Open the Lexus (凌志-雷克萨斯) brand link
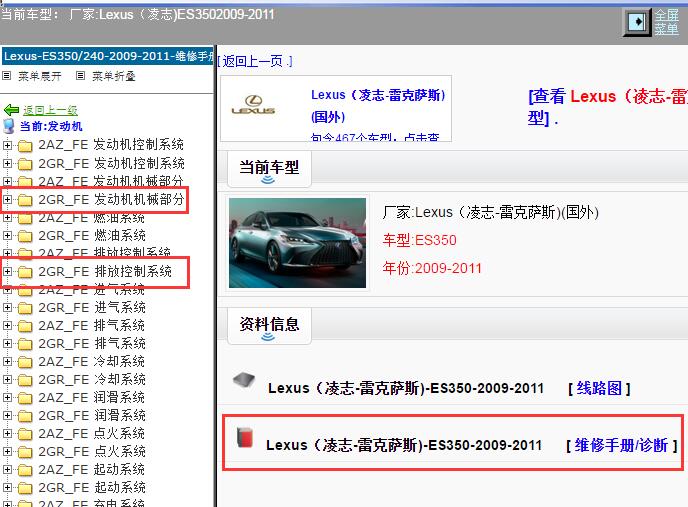 click(x=378, y=105)
